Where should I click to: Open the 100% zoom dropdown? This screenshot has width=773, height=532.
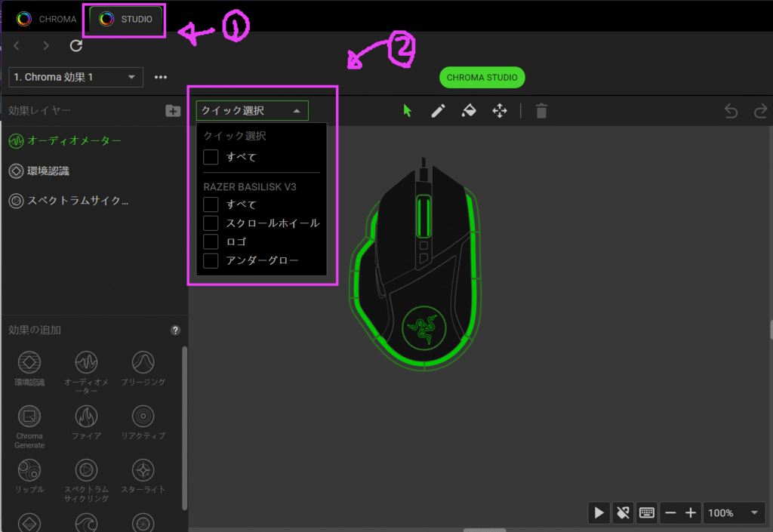(x=734, y=513)
